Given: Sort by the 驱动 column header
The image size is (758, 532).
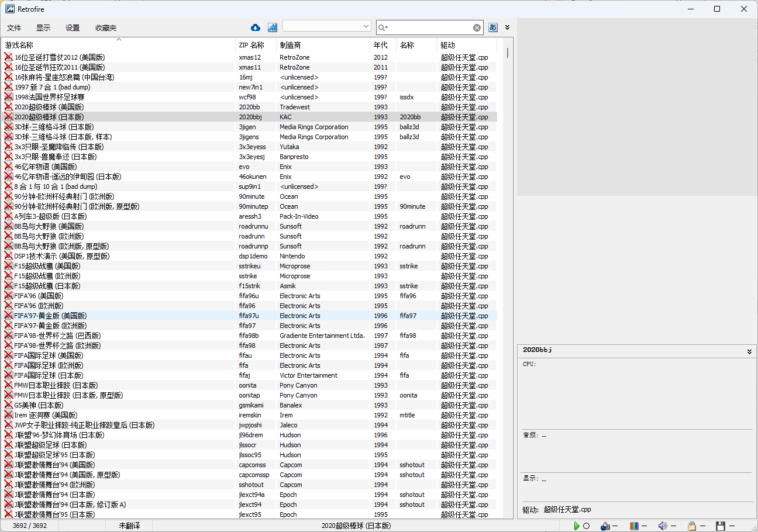Looking at the screenshot, I should coord(467,45).
